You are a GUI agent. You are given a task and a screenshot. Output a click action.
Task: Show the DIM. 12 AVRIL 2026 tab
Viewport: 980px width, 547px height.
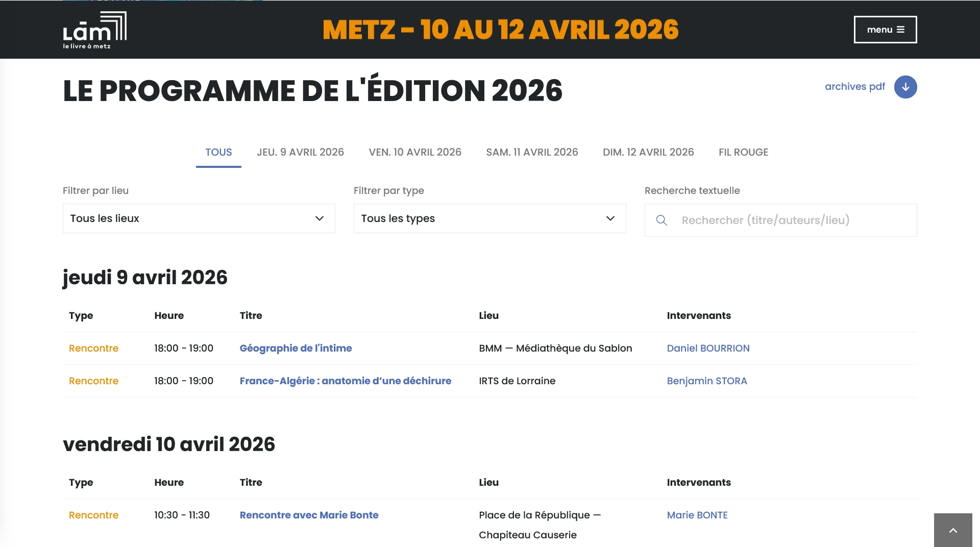[x=648, y=152]
